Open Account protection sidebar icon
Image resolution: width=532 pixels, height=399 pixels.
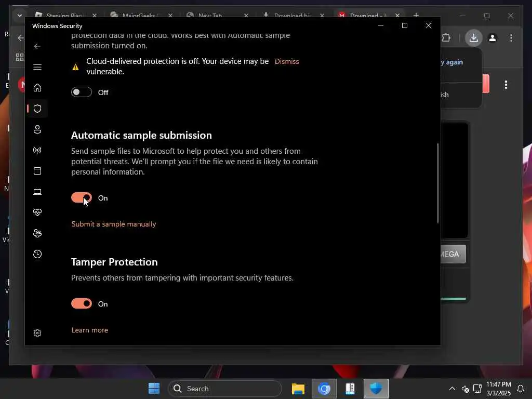(37, 129)
